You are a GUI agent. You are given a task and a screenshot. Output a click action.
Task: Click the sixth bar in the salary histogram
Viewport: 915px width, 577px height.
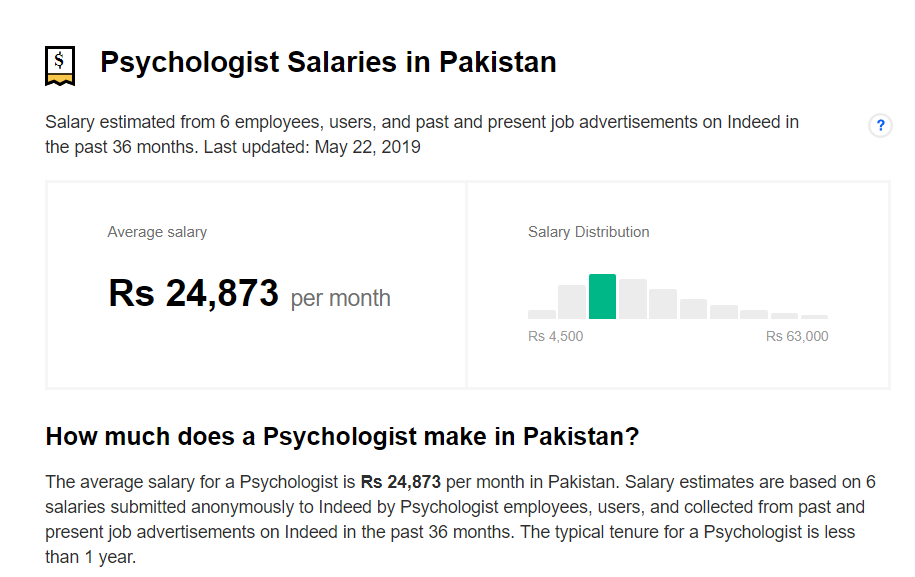693,308
